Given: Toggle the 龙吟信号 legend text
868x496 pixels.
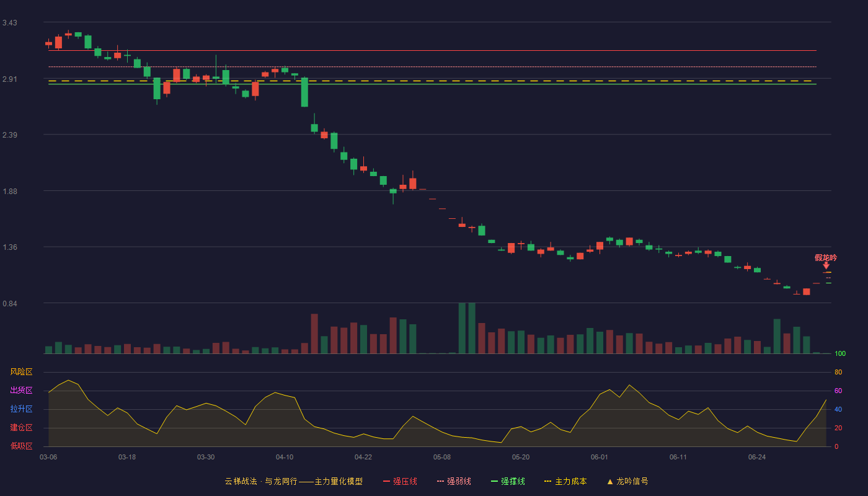Looking at the screenshot, I should coord(632,482).
